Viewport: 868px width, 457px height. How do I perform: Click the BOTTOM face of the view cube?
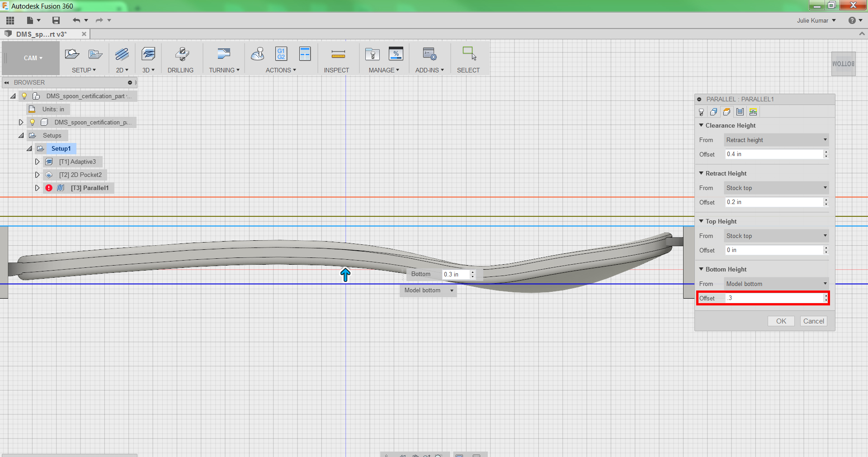coord(843,64)
